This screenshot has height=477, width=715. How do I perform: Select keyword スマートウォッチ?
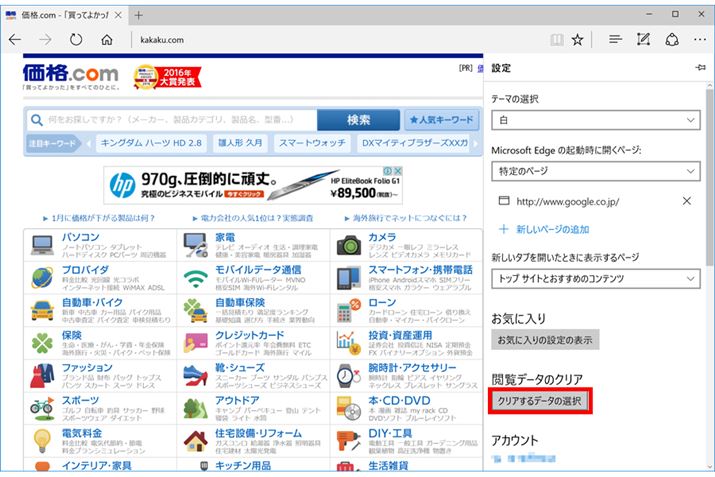[x=312, y=143]
